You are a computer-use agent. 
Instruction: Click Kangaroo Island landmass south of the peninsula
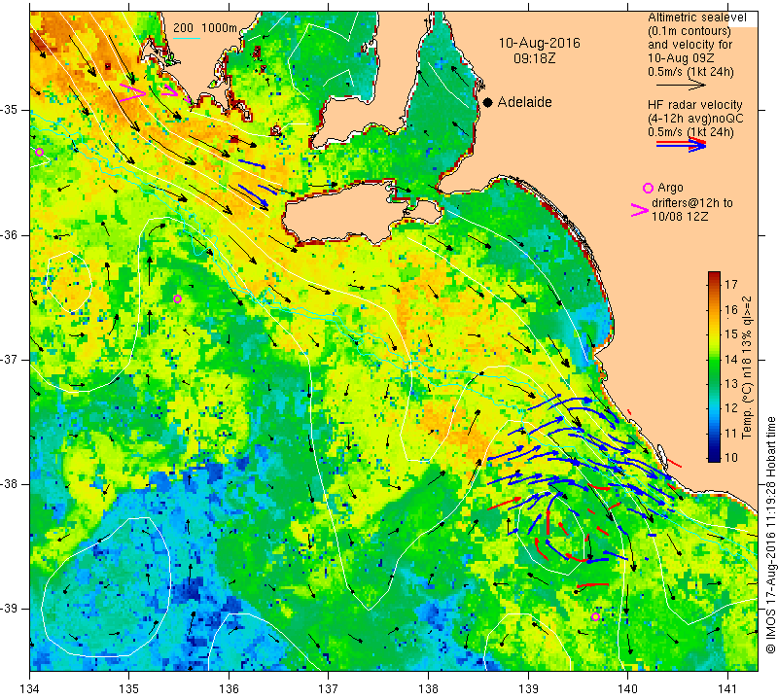pyautogui.click(x=347, y=213)
